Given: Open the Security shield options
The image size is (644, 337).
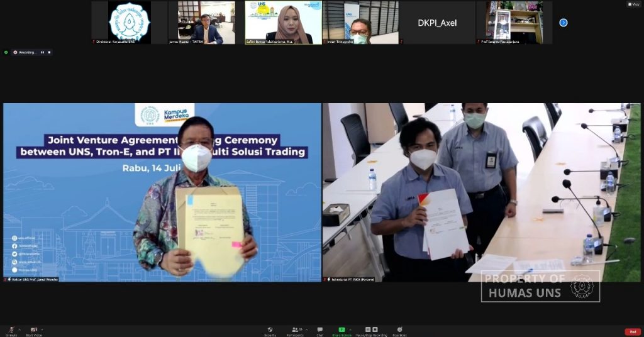Looking at the screenshot, I should (270, 332).
